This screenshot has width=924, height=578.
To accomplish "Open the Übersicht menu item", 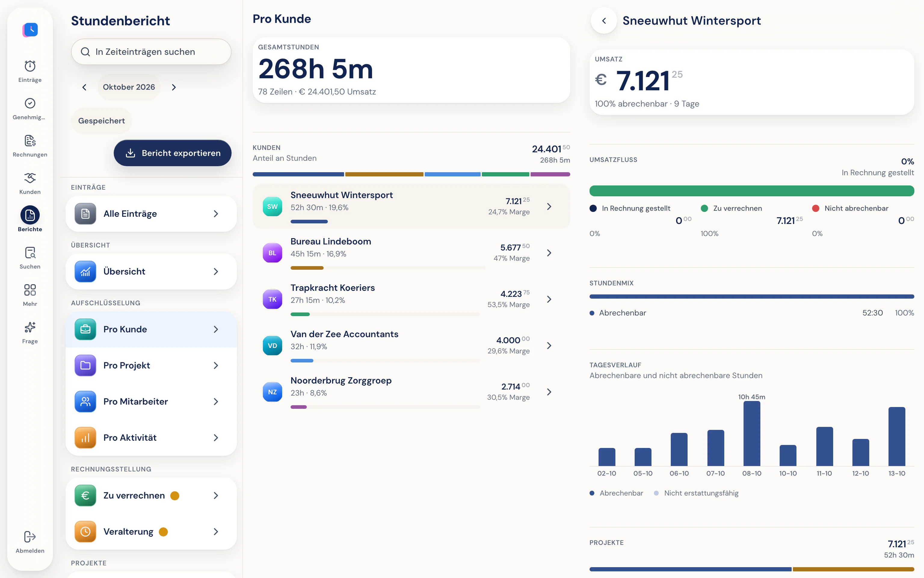I will (x=151, y=272).
